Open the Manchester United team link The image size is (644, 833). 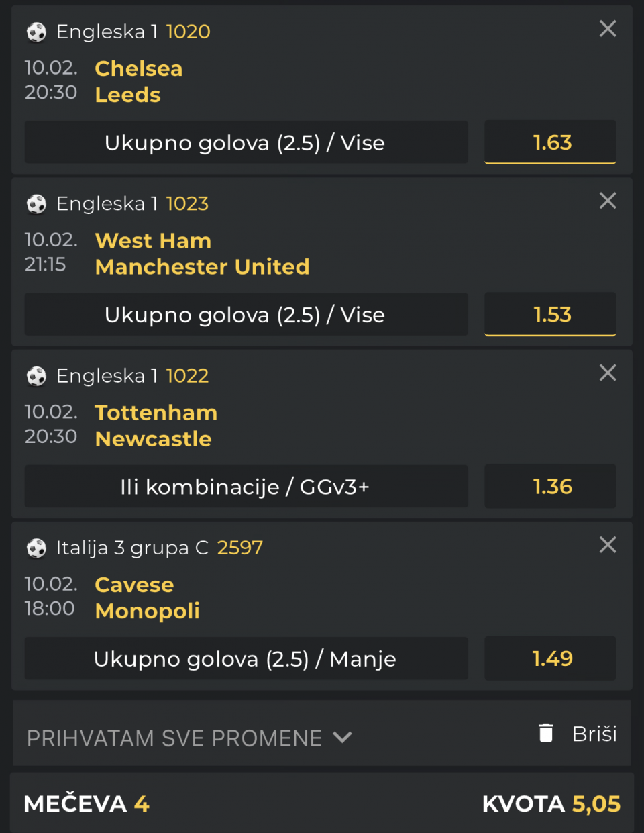202,267
